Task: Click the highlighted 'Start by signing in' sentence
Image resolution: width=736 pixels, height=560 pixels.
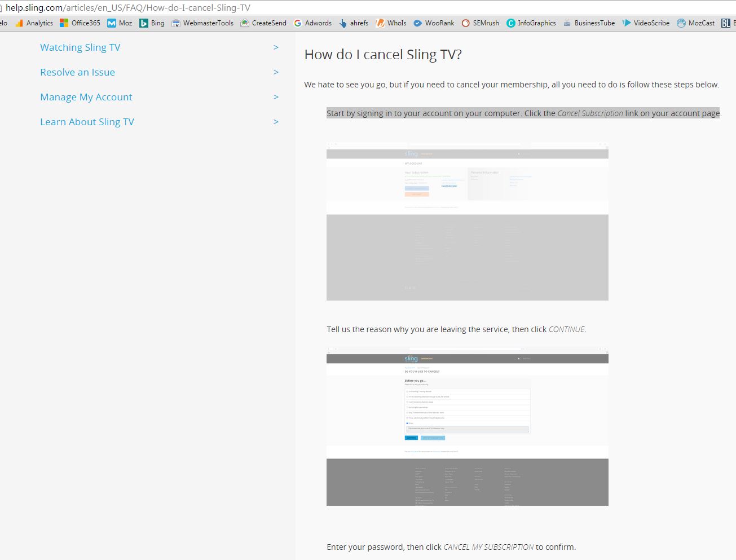Action: click(x=523, y=113)
